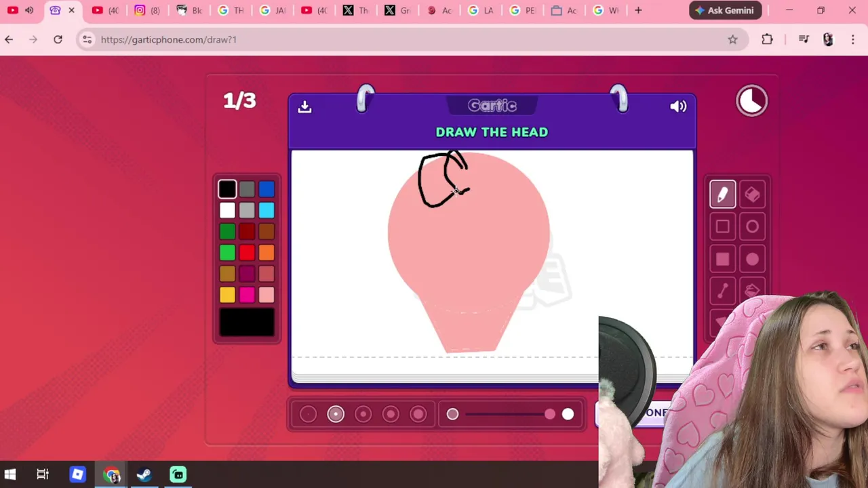Switch to the last Google tab labeled Wi
868x488 pixels.
point(606,10)
